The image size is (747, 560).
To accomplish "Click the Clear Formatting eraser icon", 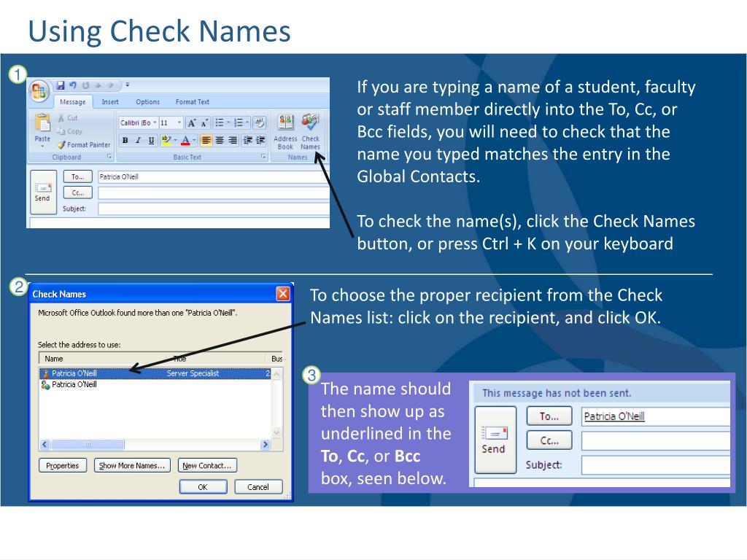I will click(x=259, y=122).
